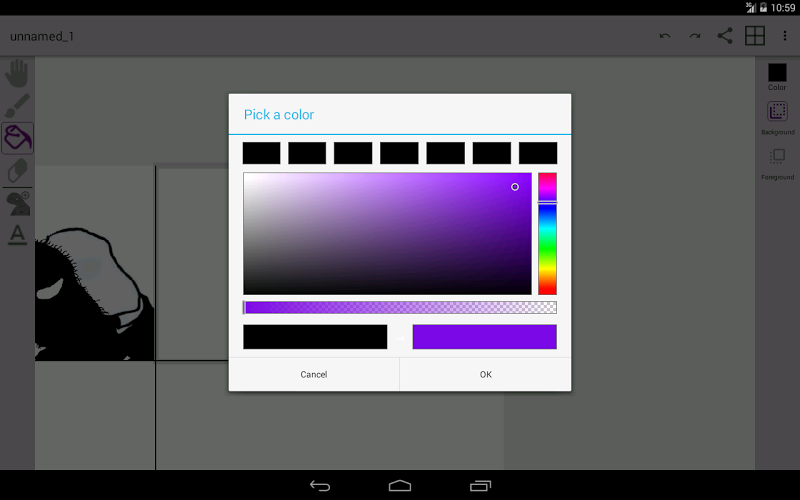
Task: Open the Color swatch in right panel
Action: pos(777,77)
